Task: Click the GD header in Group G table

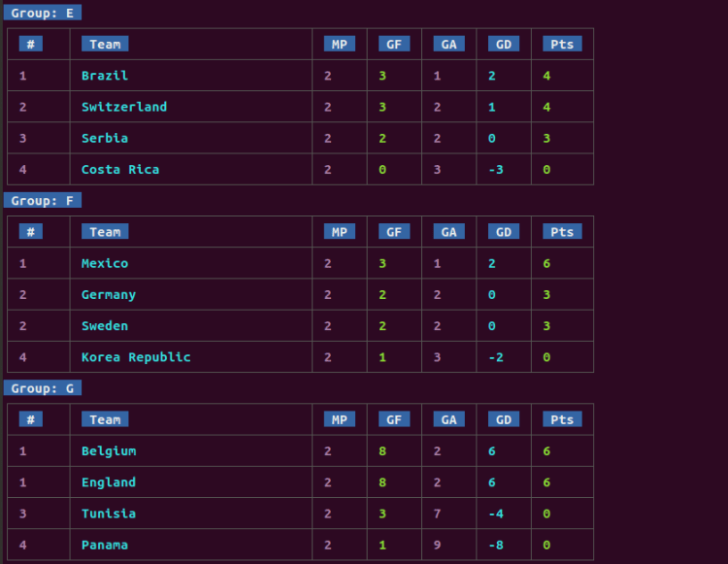Action: [x=503, y=419]
